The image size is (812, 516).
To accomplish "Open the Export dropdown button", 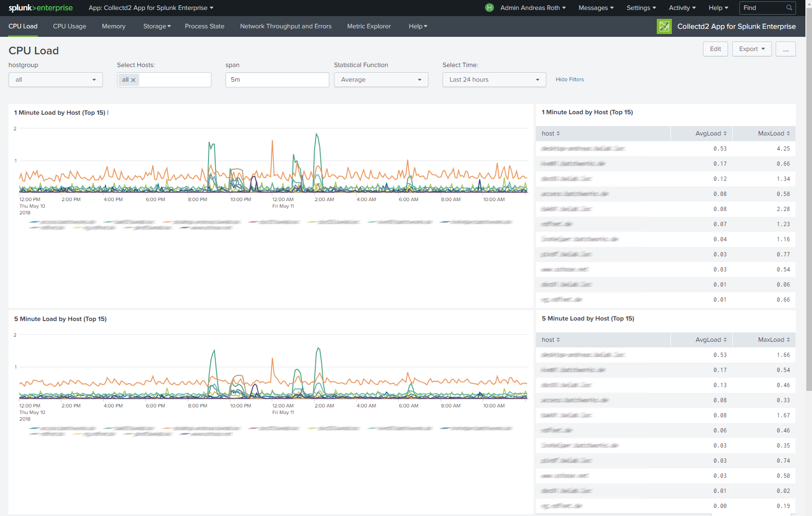I will pos(752,49).
